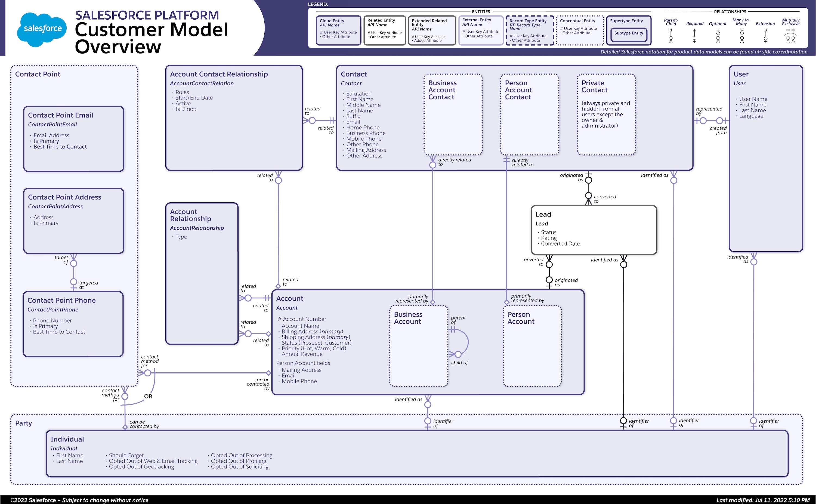Click the Contact Point Email entity title
The width and height of the screenshot is (816, 504).
coord(60,115)
